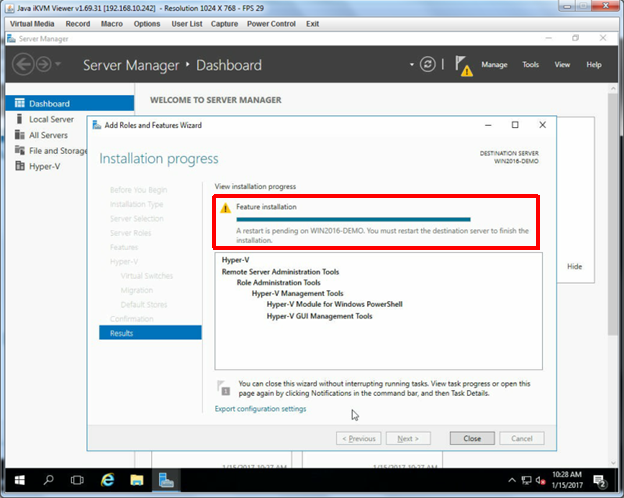Screen dimensions: 624x498
Task: Click Role Administration Tools text
Action: point(279,283)
